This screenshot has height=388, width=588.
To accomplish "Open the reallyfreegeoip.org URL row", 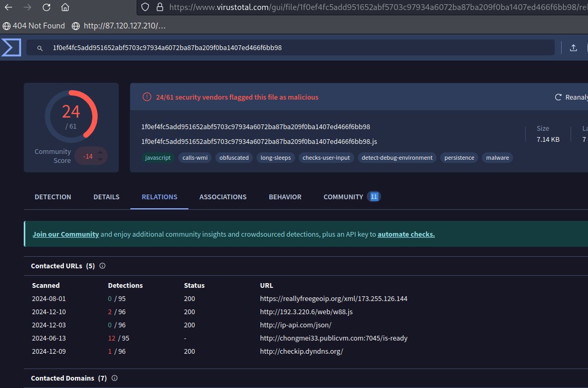I will 334,299.
